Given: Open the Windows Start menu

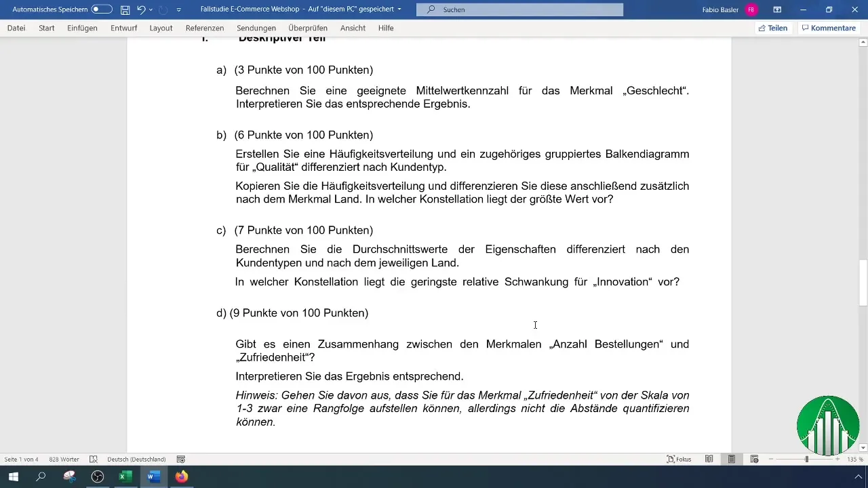Looking at the screenshot, I should (x=12, y=476).
